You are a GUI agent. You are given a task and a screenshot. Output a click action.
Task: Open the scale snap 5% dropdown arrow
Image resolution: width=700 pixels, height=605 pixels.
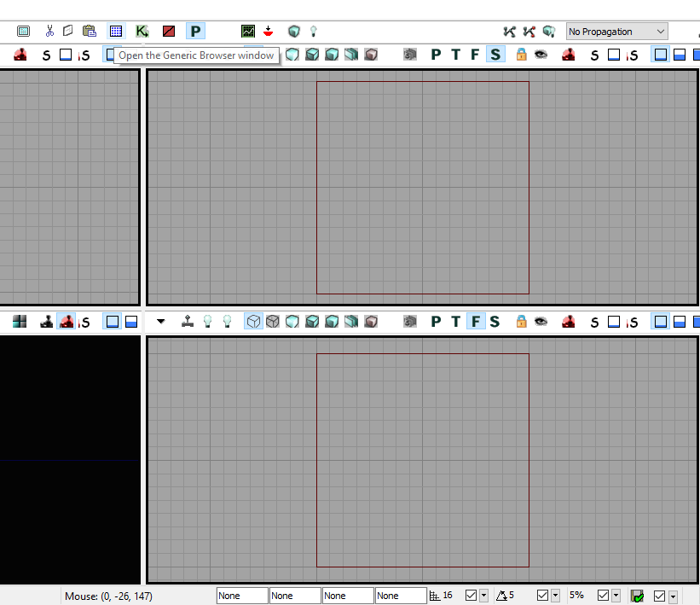[616, 596]
